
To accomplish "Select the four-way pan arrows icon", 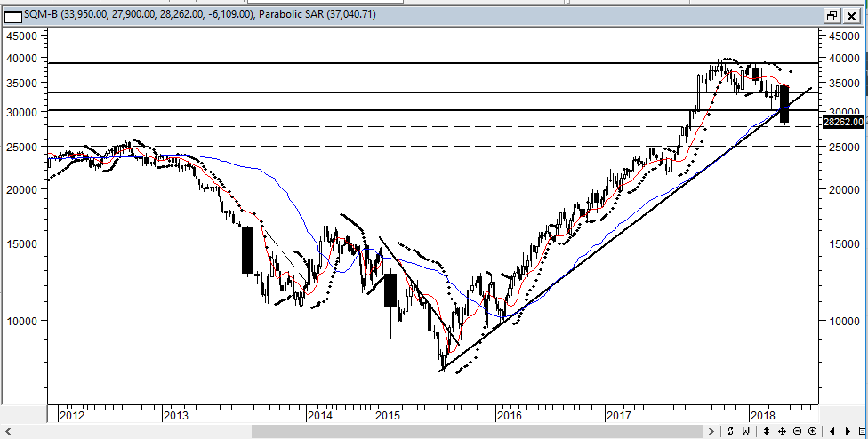I will (783, 431).
